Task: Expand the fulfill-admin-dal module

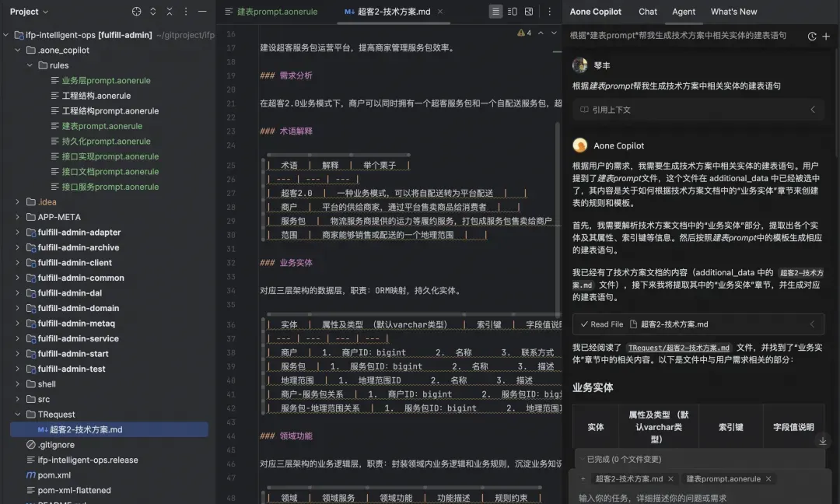Action: tap(18, 292)
